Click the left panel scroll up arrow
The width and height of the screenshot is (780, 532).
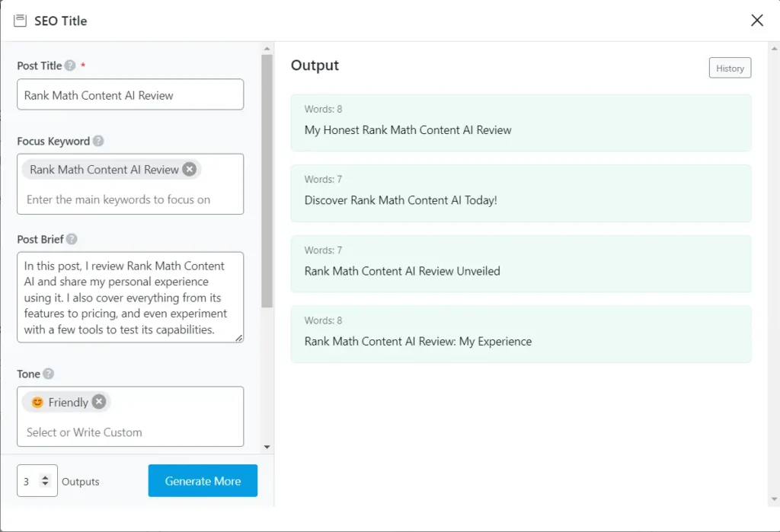point(267,48)
